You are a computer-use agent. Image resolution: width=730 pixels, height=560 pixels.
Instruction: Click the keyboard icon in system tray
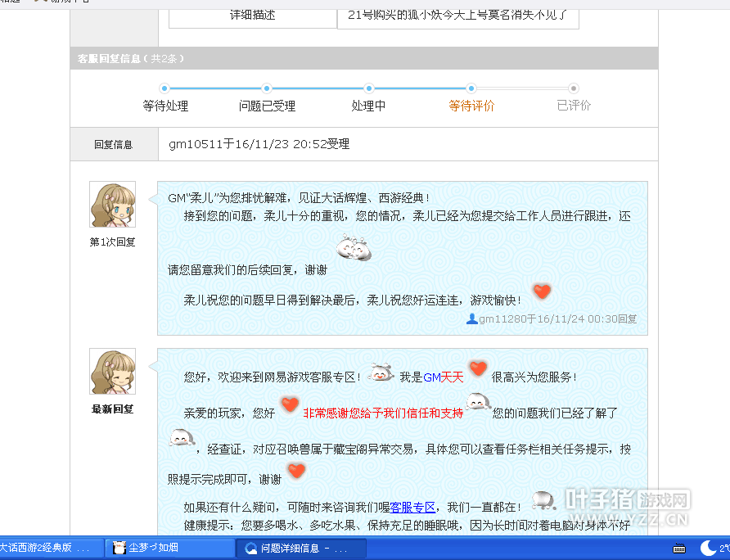(x=678, y=548)
